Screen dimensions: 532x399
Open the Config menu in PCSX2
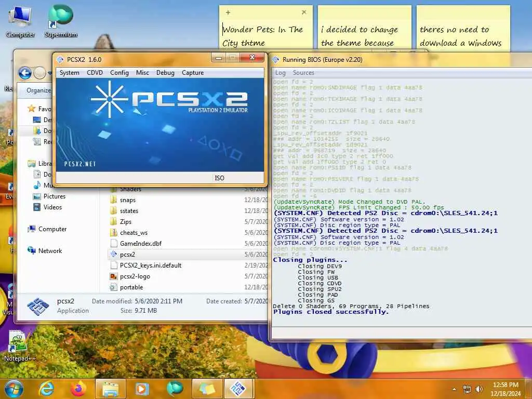click(119, 73)
